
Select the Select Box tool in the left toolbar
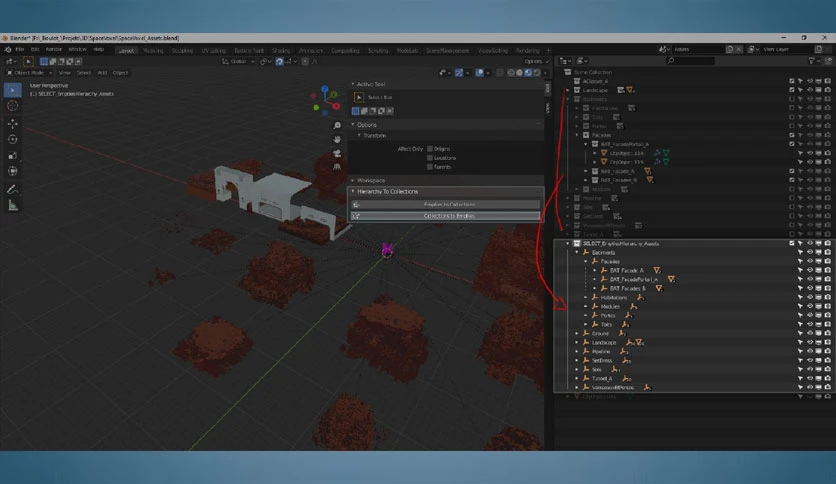click(x=13, y=90)
